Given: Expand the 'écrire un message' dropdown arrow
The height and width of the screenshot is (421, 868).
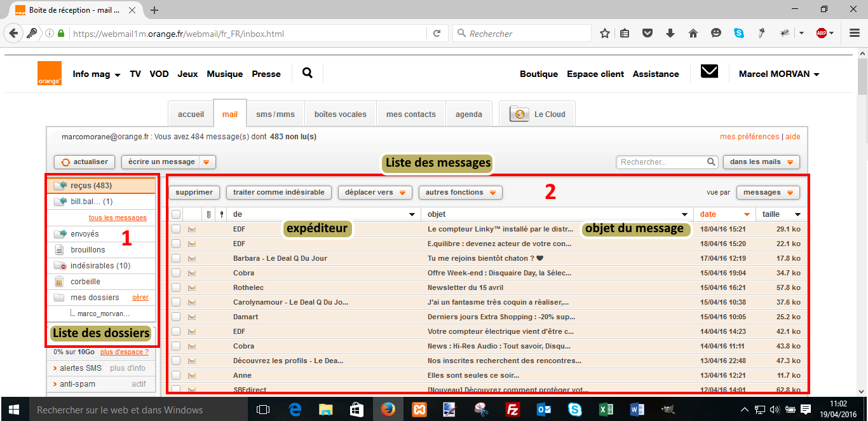Looking at the screenshot, I should pos(206,162).
